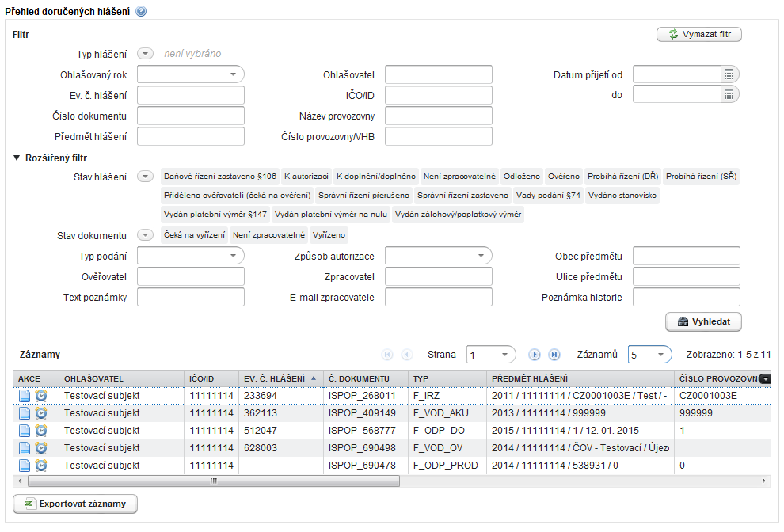Toggle state filter 'Vydán platební výměr na nulu'

pyautogui.click(x=330, y=215)
